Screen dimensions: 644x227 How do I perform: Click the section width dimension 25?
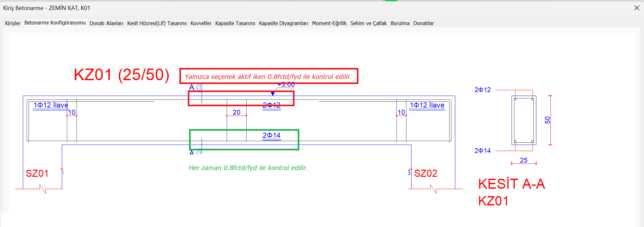pyautogui.click(x=523, y=160)
